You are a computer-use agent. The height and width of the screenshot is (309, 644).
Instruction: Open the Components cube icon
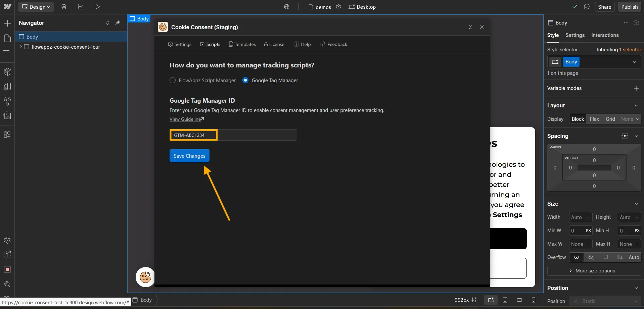7,72
